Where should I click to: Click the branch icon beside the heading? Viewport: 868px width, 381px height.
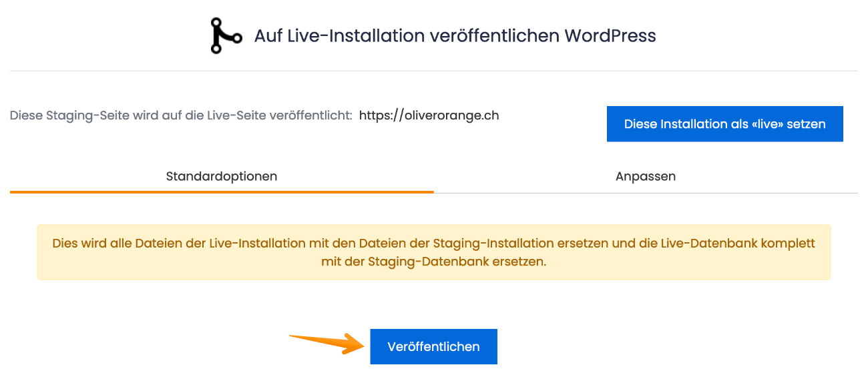[226, 35]
